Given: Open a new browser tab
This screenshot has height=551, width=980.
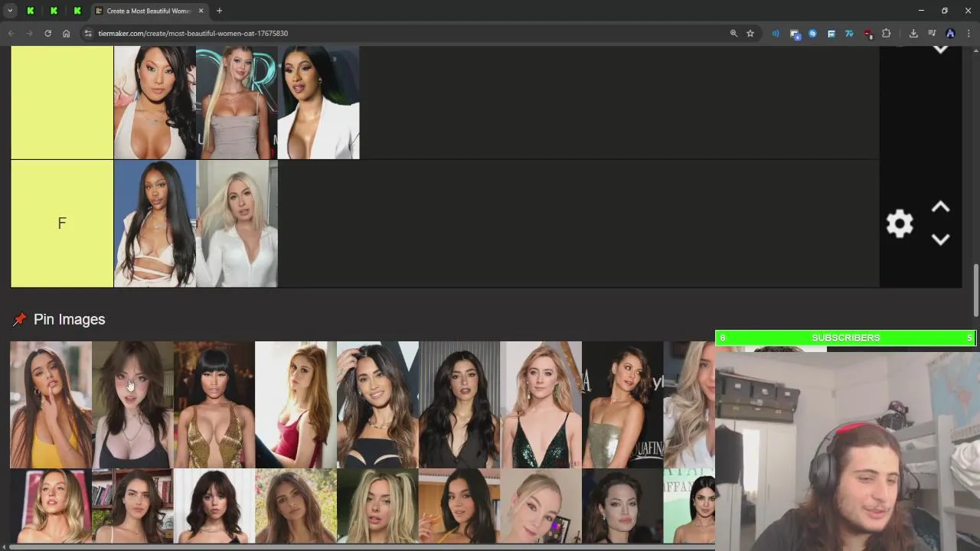Looking at the screenshot, I should pos(219,11).
